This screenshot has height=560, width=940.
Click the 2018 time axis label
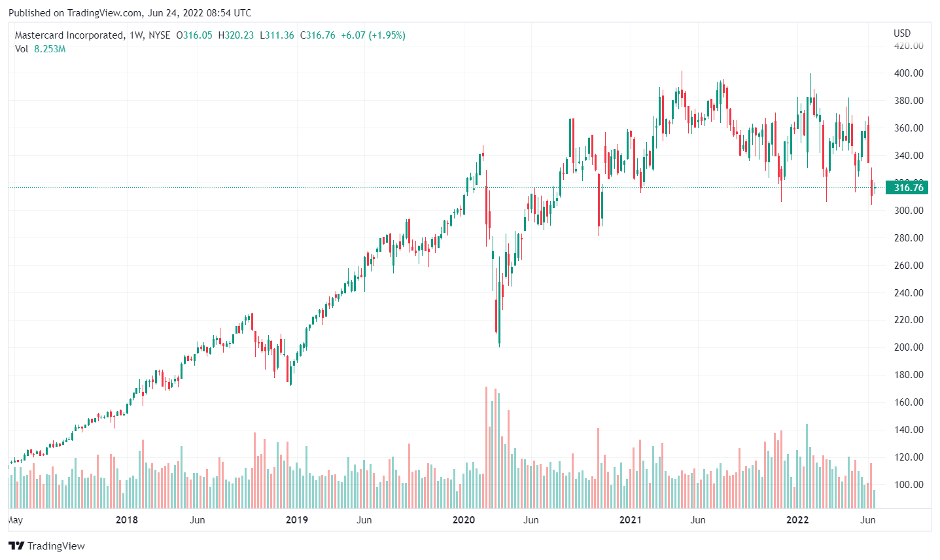(126, 520)
